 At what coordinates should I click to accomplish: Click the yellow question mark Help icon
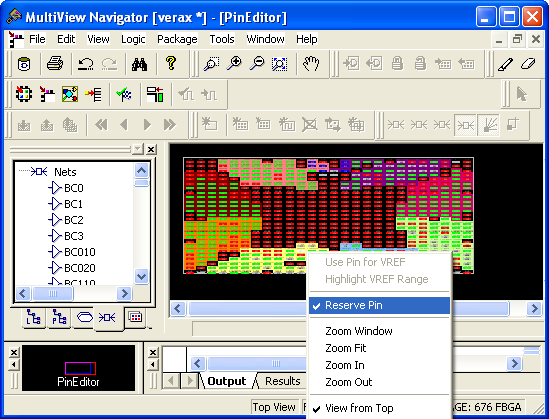point(171,63)
